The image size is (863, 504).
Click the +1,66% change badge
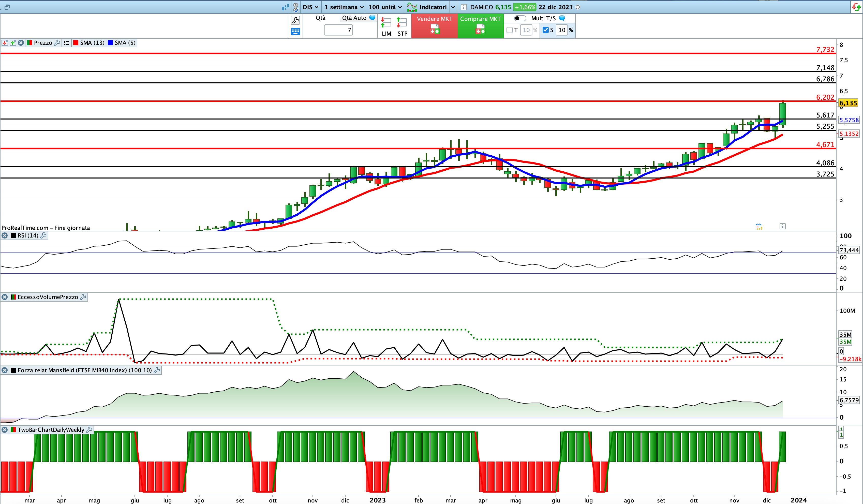pyautogui.click(x=525, y=7)
